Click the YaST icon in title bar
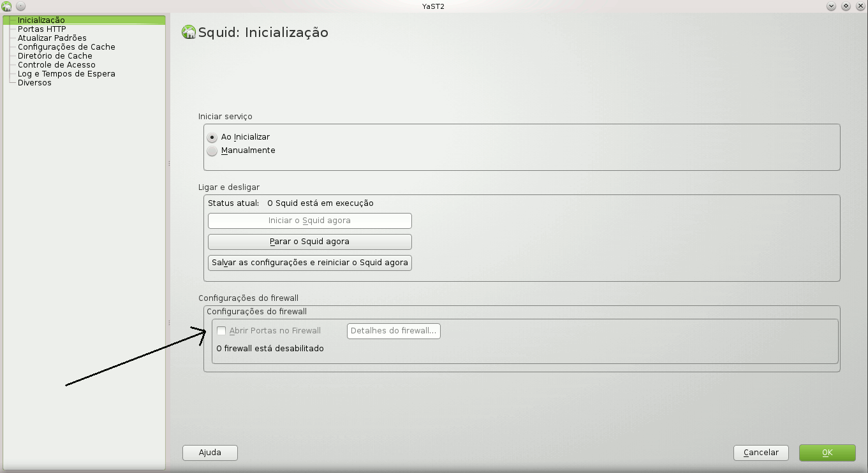Screen dimensions: 868x473 (x=7, y=6)
